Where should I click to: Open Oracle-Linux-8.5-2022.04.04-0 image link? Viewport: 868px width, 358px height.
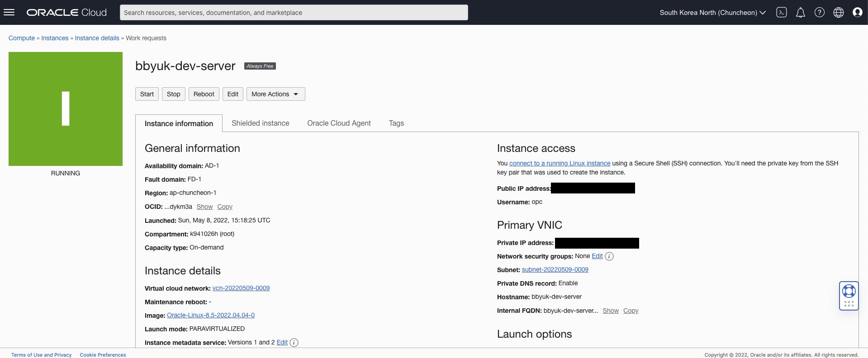pos(211,315)
